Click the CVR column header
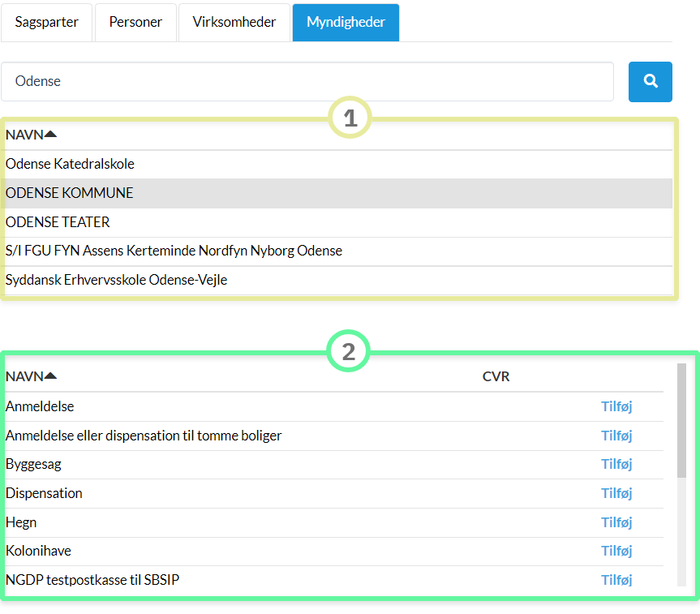This screenshot has height=614, width=700. (496, 376)
